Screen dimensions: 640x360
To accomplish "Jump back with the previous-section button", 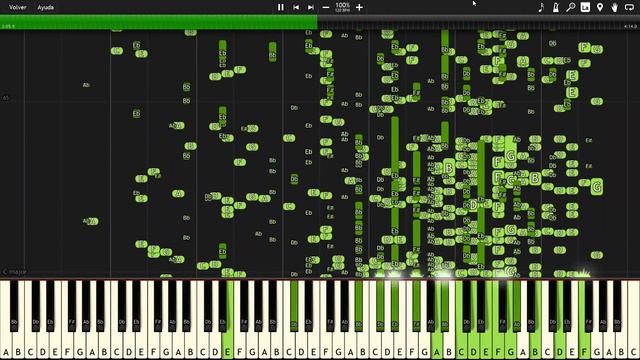I will (296, 7).
